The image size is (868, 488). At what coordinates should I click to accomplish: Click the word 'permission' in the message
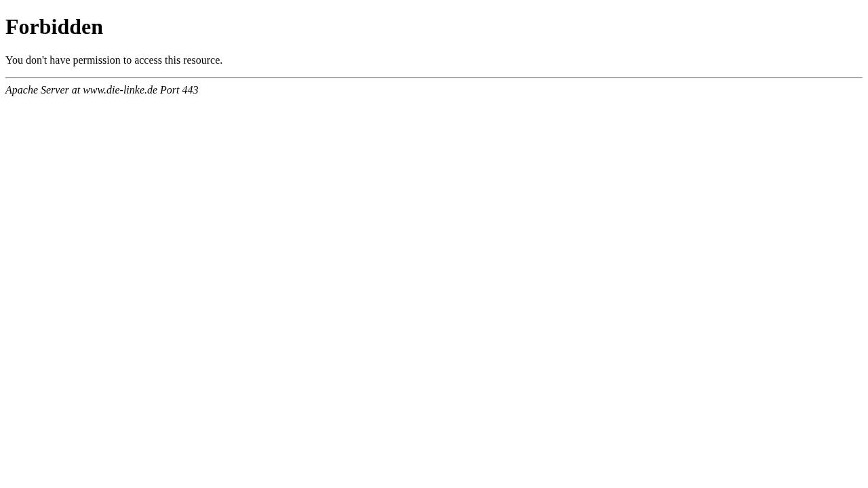pyautogui.click(x=96, y=60)
